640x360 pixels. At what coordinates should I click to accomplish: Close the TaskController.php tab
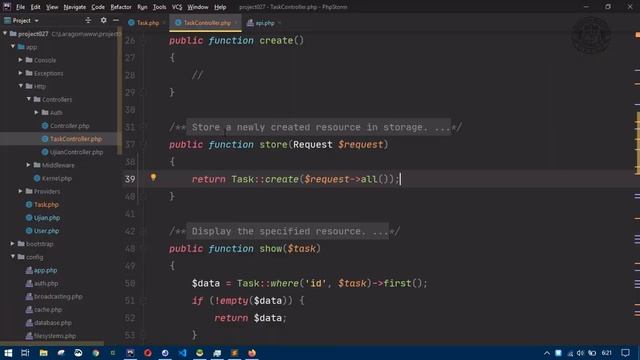(236, 23)
